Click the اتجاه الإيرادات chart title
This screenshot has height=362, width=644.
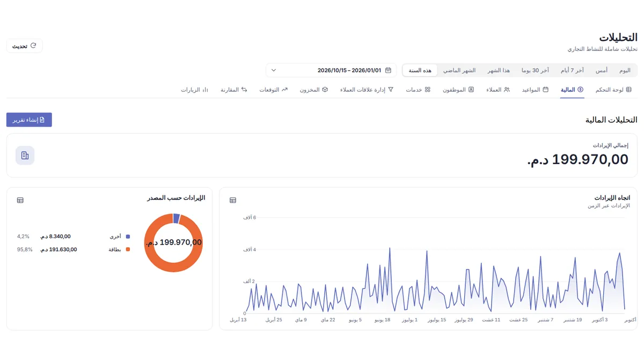point(612,197)
